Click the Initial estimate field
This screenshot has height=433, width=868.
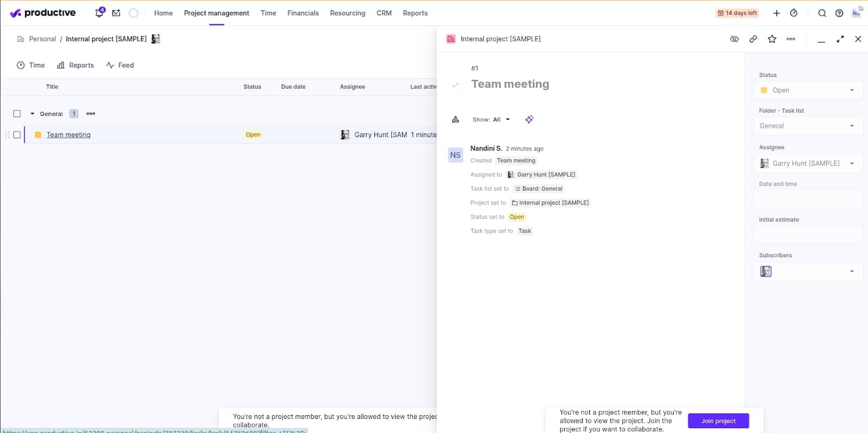click(x=808, y=235)
